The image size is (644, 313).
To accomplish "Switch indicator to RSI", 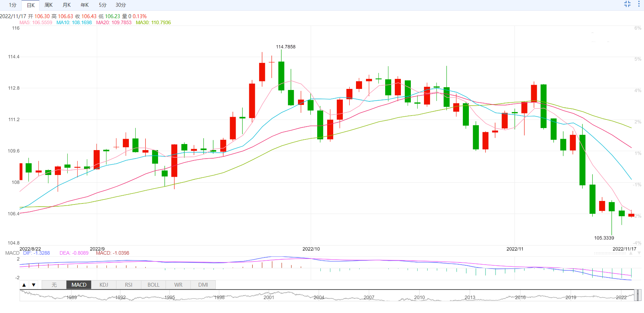I will click(x=129, y=285).
